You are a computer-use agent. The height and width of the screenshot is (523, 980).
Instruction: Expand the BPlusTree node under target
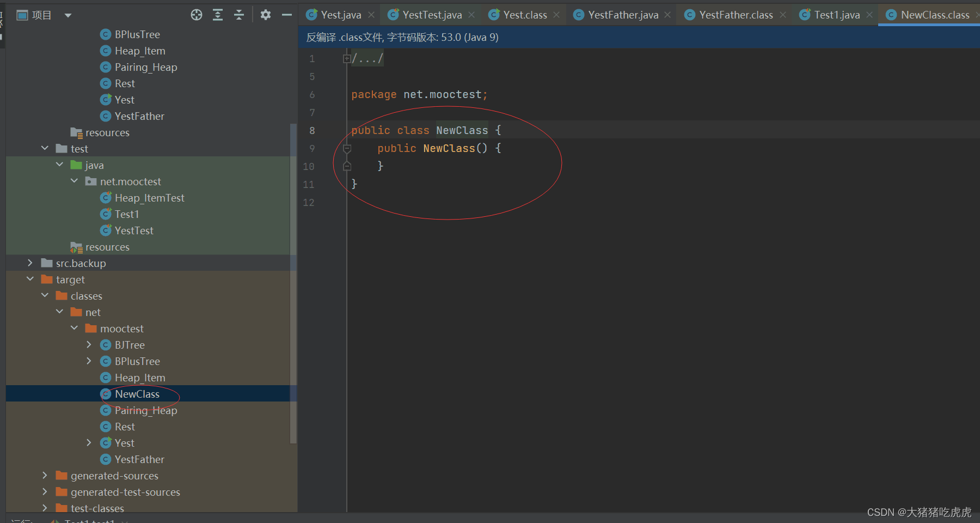(89, 361)
